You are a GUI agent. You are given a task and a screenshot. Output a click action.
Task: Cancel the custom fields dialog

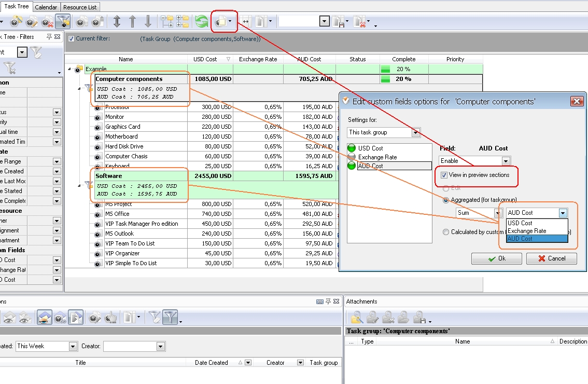point(551,258)
